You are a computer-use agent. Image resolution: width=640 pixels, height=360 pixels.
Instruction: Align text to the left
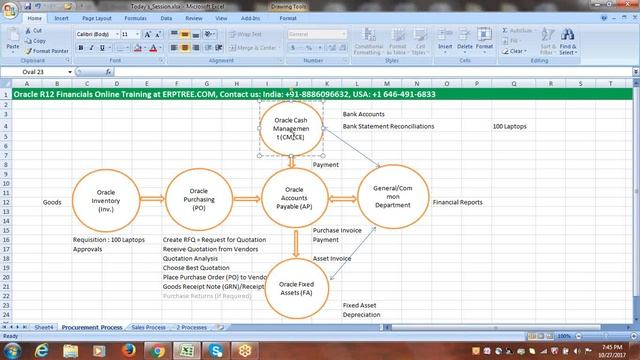(174, 48)
